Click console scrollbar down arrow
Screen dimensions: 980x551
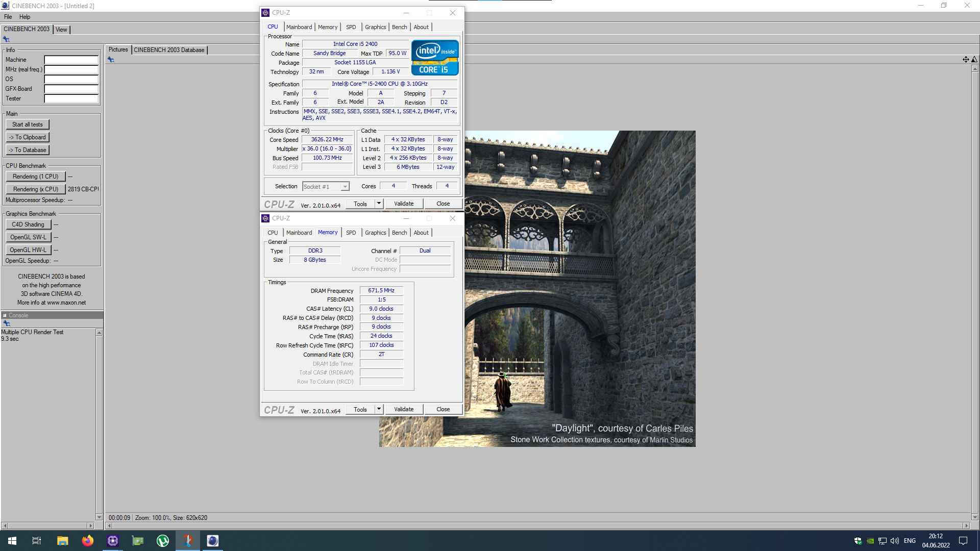pos(99,517)
